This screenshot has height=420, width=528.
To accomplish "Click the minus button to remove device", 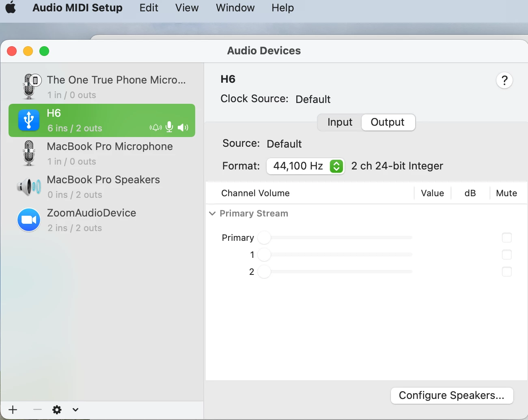I will (x=37, y=409).
